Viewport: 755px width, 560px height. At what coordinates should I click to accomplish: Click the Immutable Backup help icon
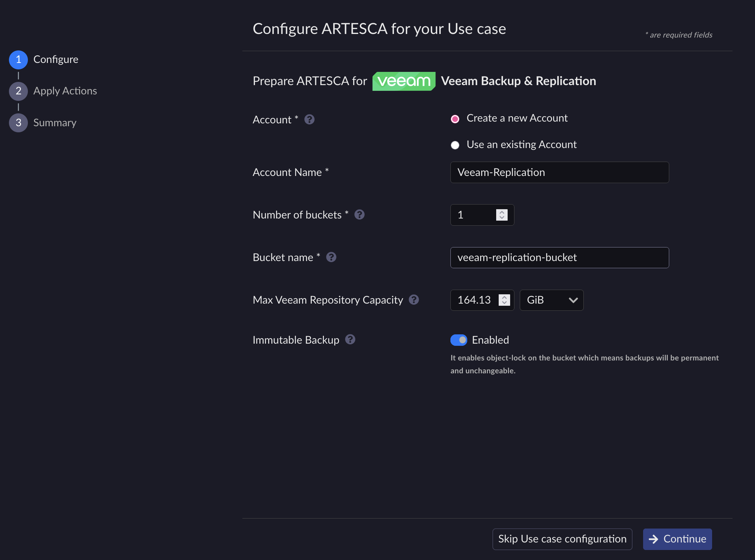click(350, 339)
